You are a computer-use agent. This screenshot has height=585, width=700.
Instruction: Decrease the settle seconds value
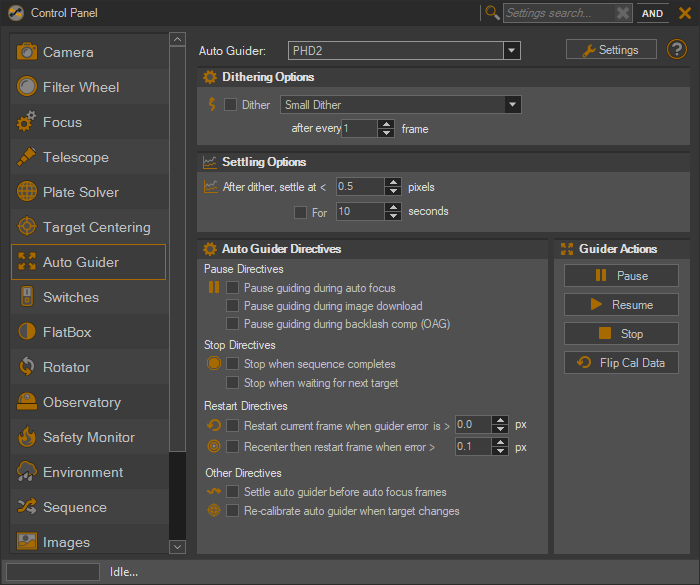[393, 216]
